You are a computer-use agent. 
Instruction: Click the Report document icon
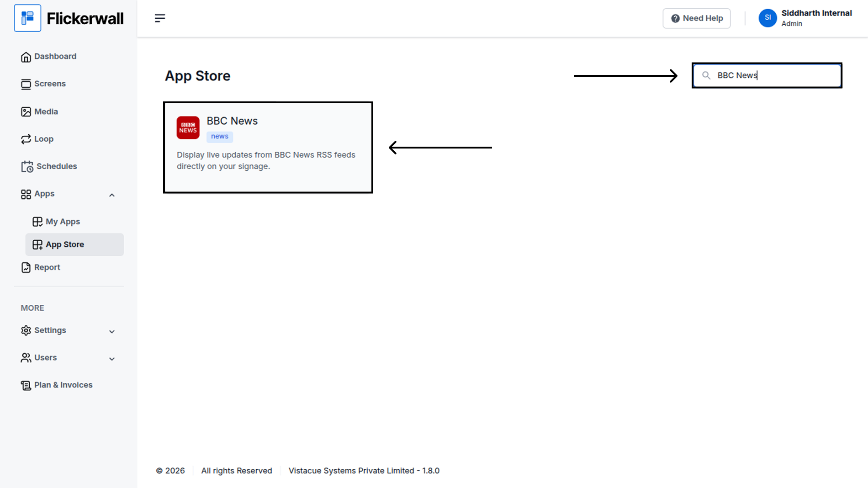click(x=26, y=268)
